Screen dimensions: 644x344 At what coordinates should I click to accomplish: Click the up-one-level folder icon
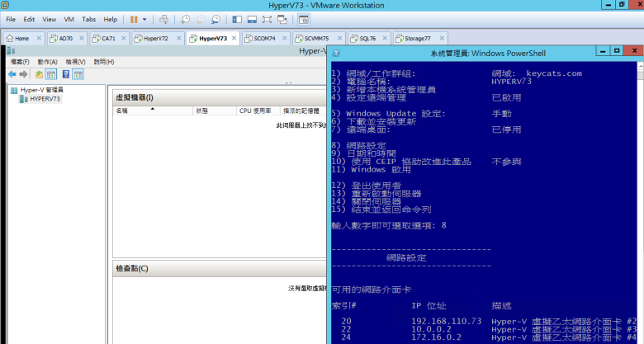click(39, 74)
